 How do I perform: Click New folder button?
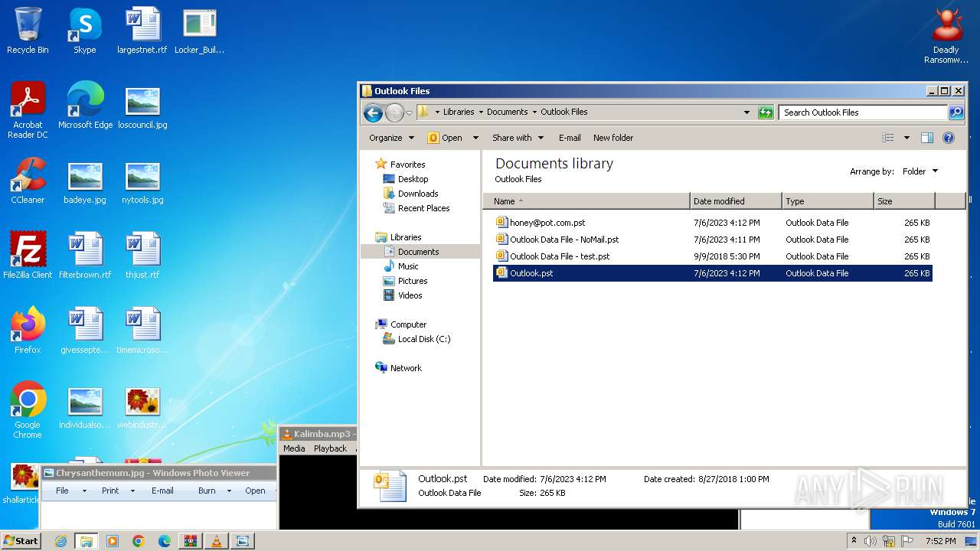(613, 138)
